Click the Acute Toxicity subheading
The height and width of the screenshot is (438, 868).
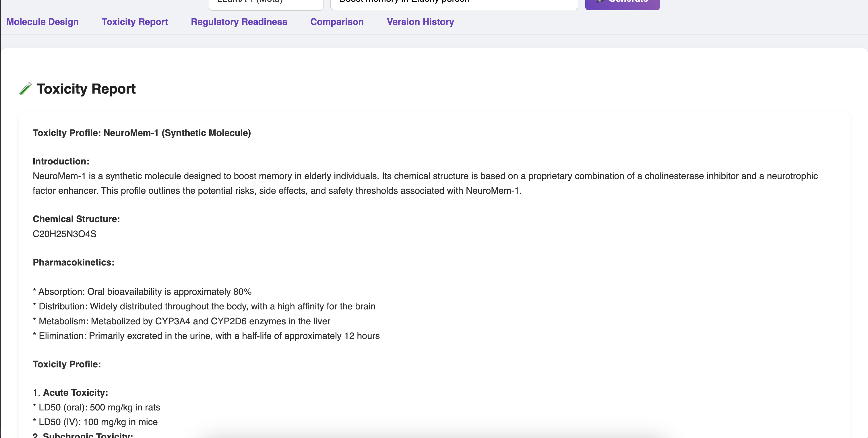click(75, 393)
